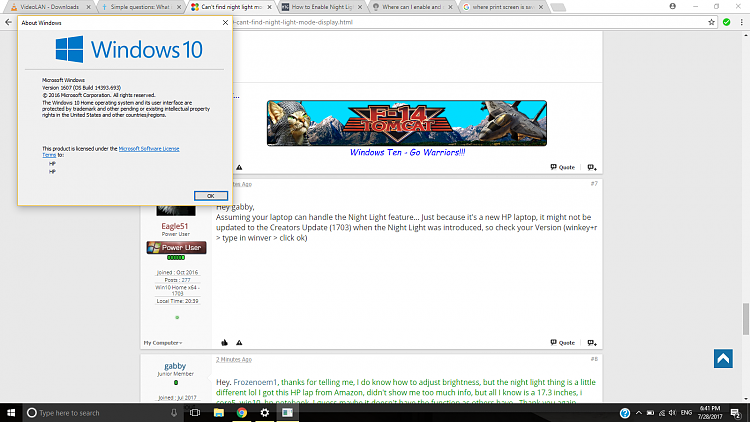Switch to where print screen is saved tab
The width and height of the screenshot is (750, 422).
coord(503,7)
